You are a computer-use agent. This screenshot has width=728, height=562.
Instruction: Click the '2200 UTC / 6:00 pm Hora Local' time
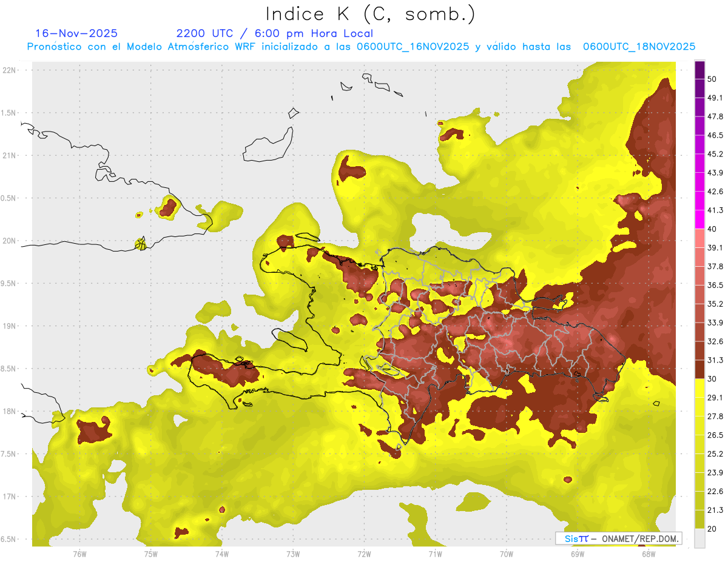[275, 33]
